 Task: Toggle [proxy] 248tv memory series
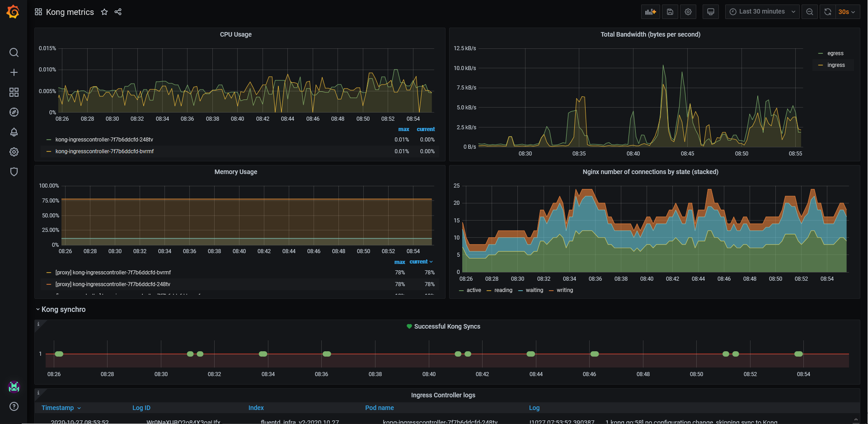pos(113,284)
